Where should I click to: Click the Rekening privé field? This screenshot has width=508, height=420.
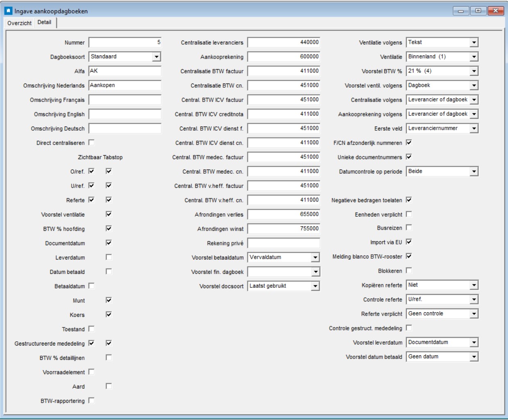[x=283, y=243]
